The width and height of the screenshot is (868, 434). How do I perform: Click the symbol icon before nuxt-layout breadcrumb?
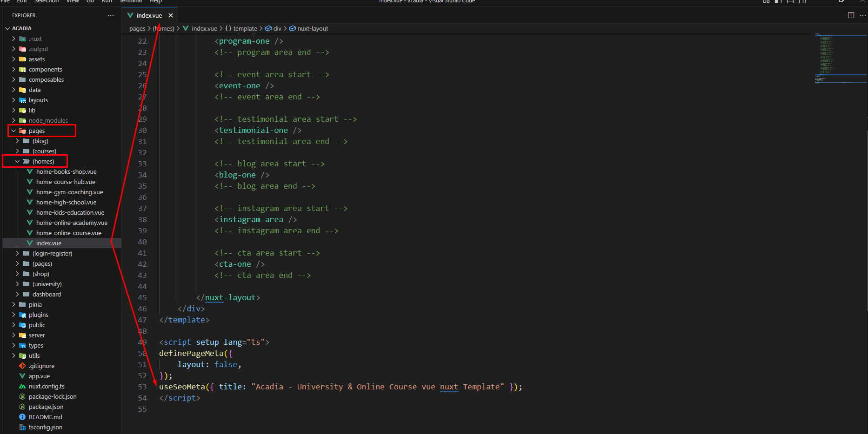pyautogui.click(x=293, y=28)
